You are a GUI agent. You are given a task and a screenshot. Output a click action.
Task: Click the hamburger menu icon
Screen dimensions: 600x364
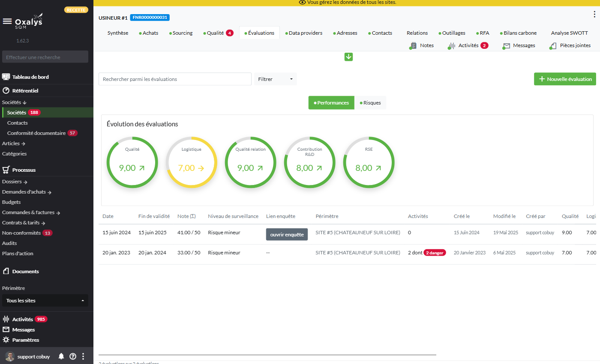pyautogui.click(x=7, y=21)
